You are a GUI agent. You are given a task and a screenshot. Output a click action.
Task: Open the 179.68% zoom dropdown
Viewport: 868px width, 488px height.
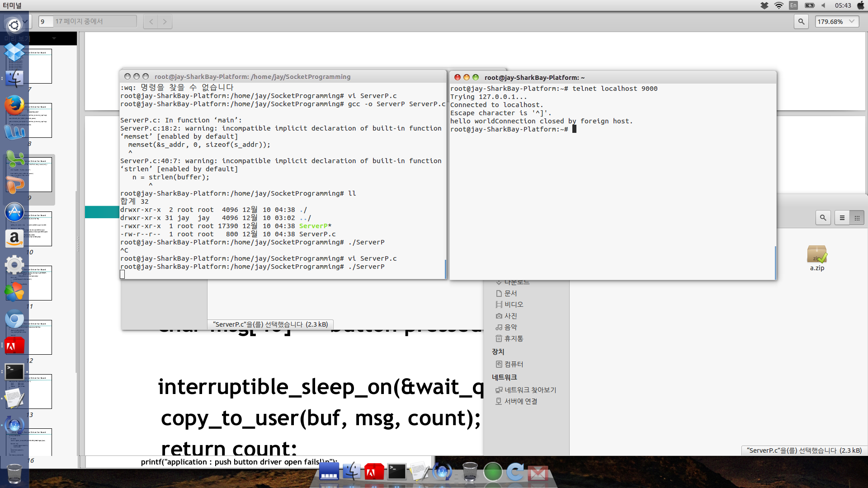(836, 21)
